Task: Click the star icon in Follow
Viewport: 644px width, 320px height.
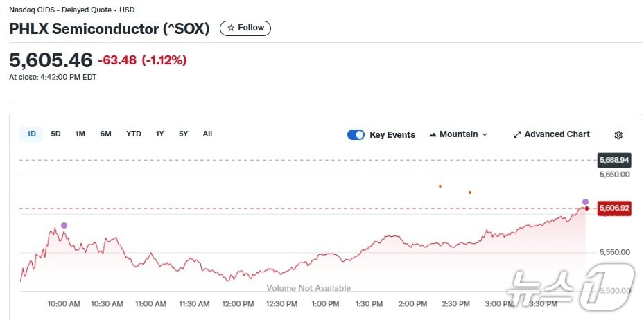Action: 232,28
